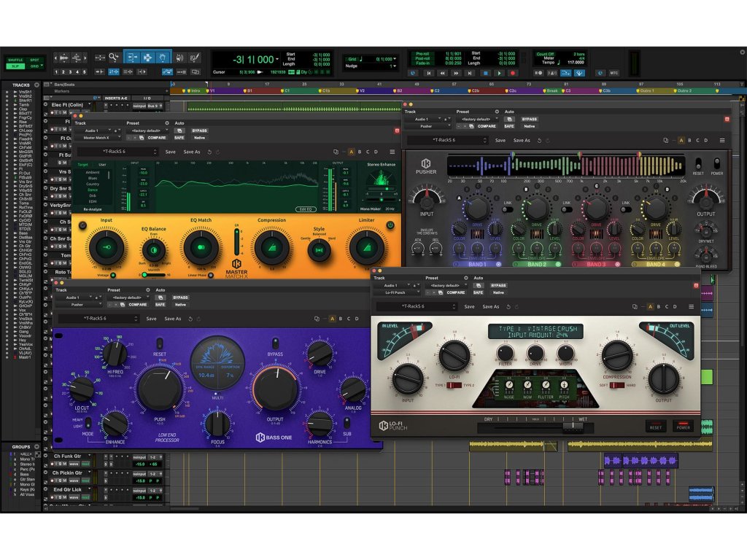Select preset slot C in Lo-Fi Punch window
Screen dimensions: 747x560
(x=667, y=307)
